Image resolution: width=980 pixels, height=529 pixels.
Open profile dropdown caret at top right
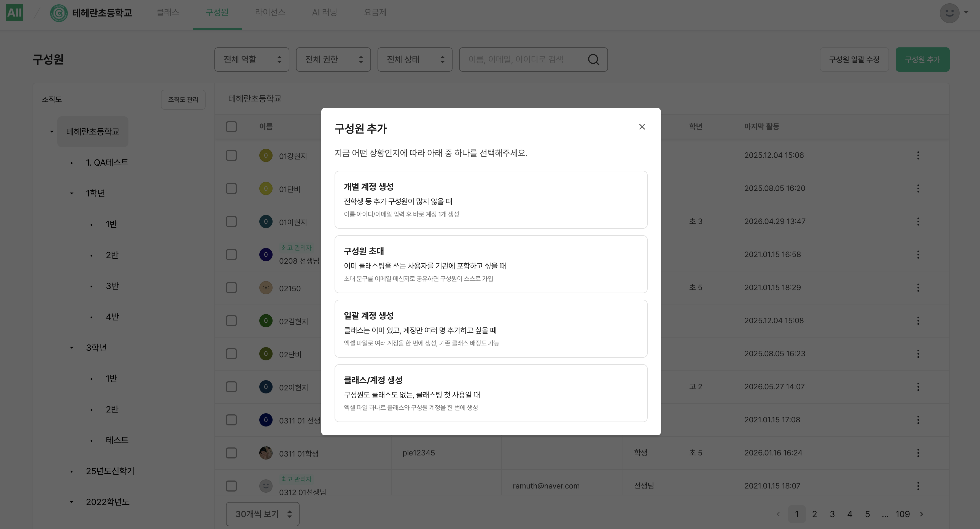966,13
